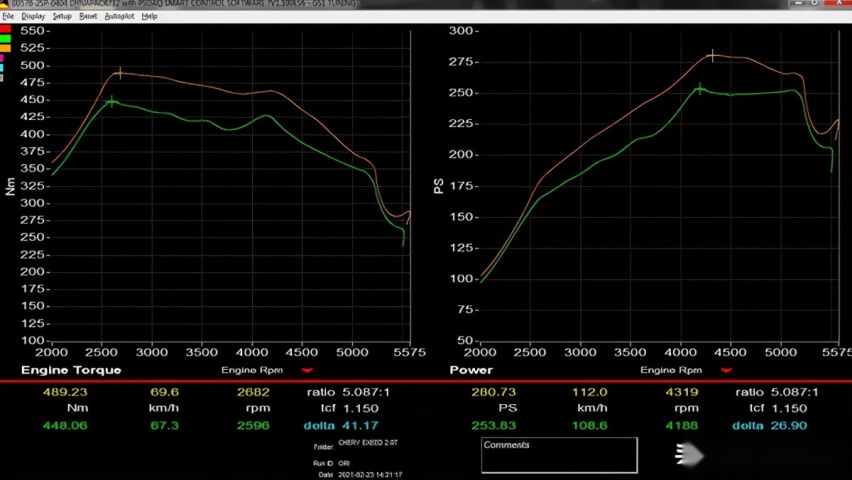This screenshot has height=480, width=852.
Task: Select the 448.06 green torque value
Action: tap(65, 425)
